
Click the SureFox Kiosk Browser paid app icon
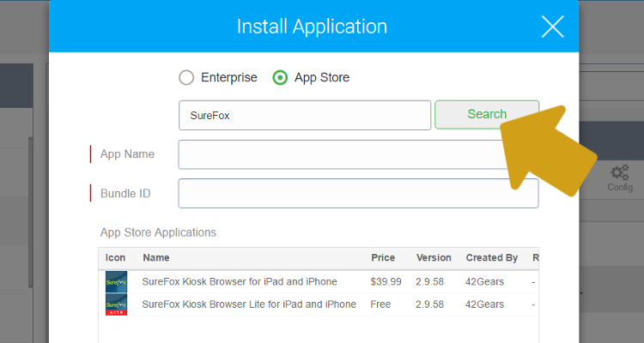coord(116,281)
